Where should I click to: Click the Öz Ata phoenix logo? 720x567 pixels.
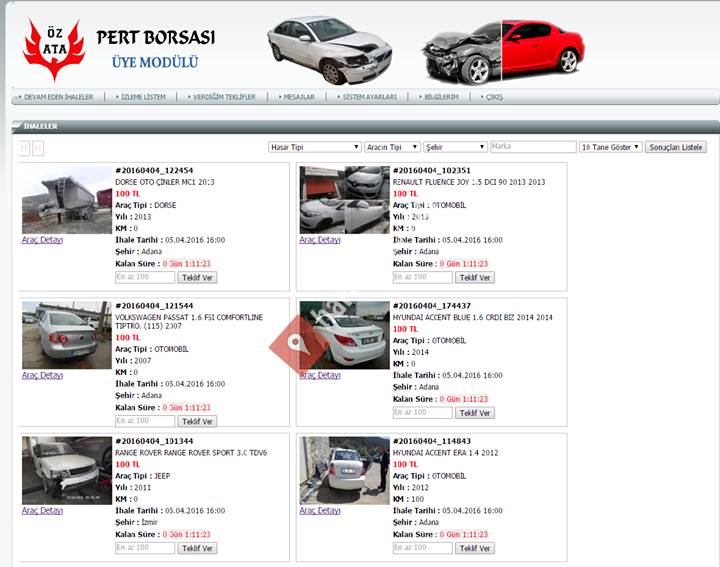(54, 49)
